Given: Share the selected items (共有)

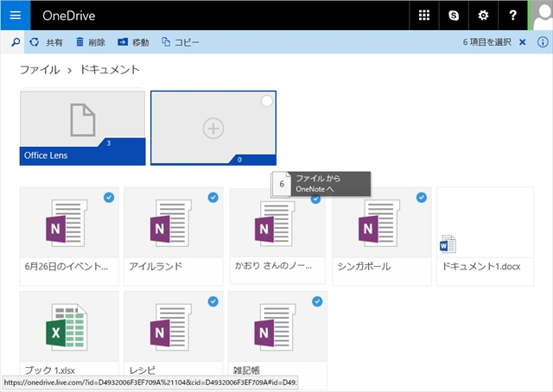Looking at the screenshot, I should (46, 42).
